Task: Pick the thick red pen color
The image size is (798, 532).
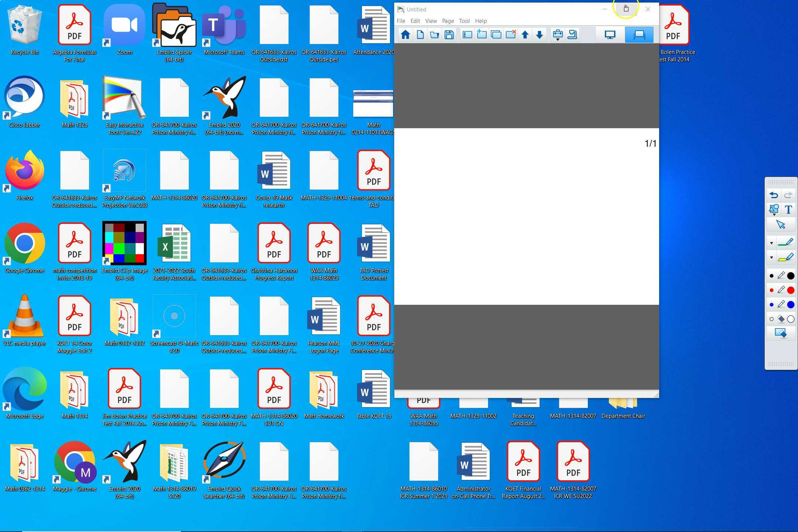Action: click(x=791, y=290)
